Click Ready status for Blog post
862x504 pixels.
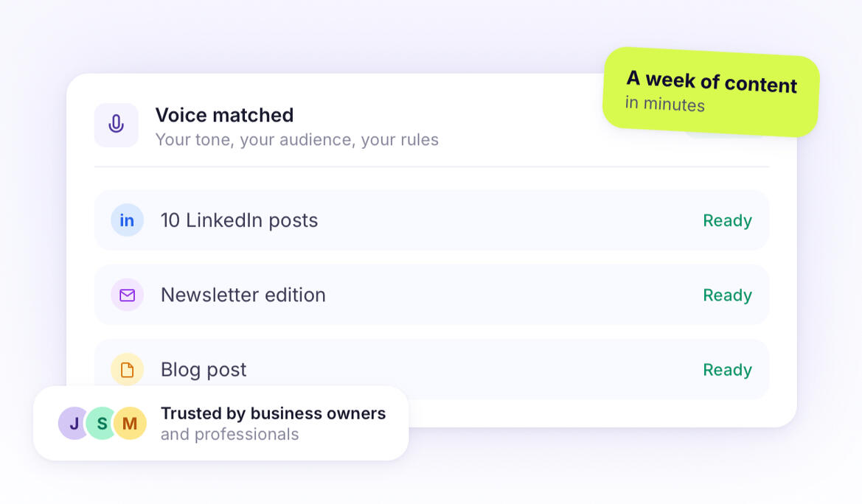[x=727, y=369]
